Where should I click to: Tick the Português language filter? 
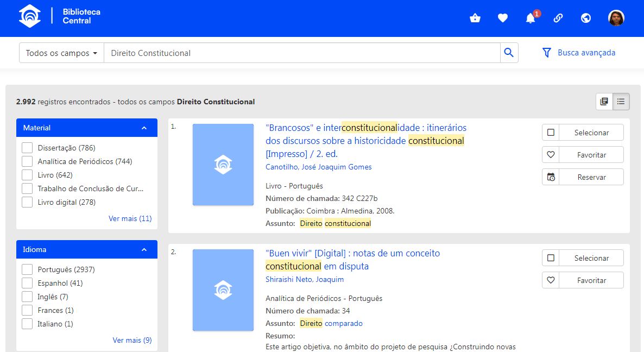[27, 269]
